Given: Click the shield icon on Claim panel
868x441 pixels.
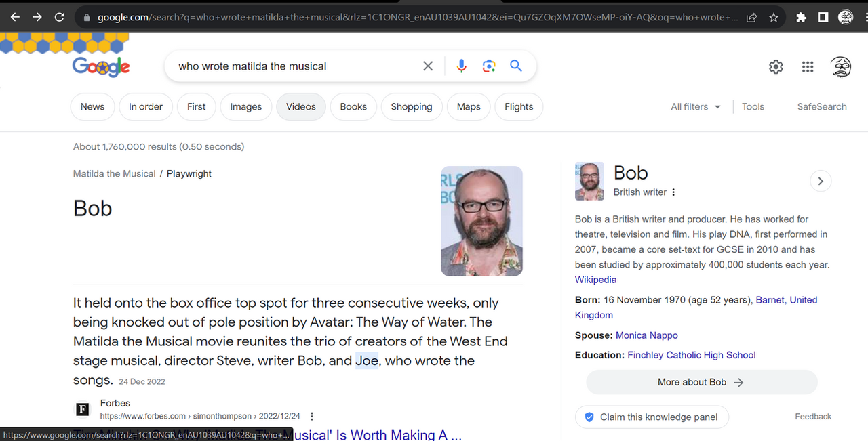Looking at the screenshot, I should pos(589,417).
